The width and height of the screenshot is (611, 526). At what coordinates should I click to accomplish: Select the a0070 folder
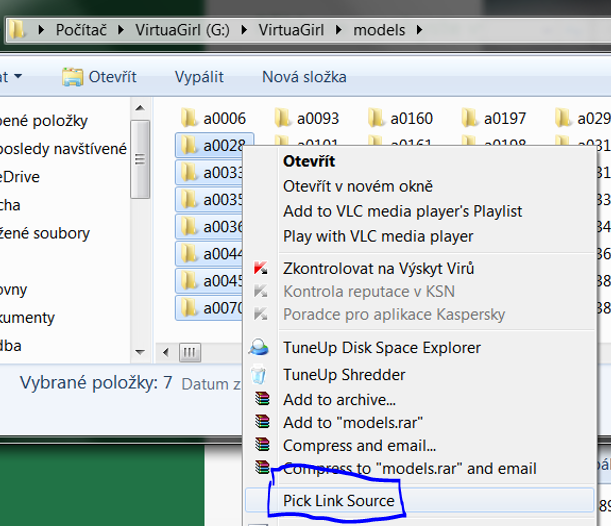click(x=209, y=308)
